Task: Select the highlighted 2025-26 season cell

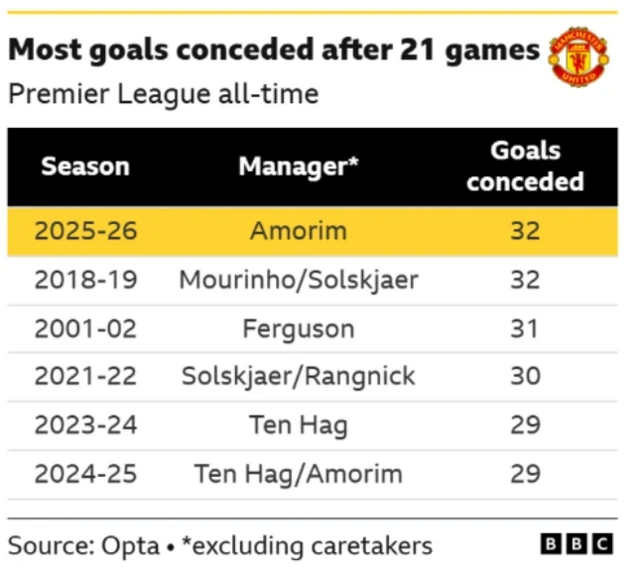Action: click(85, 231)
